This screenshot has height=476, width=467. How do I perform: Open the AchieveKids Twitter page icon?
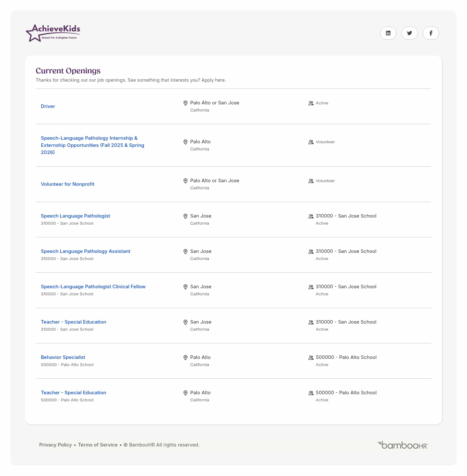409,33
